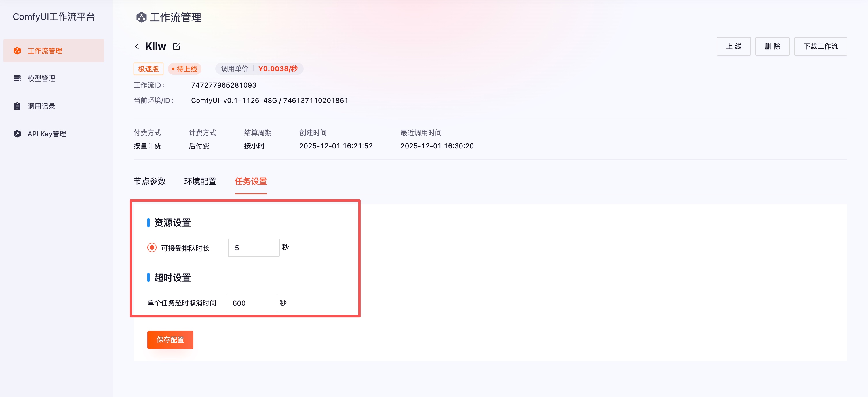The height and width of the screenshot is (397, 868).
Task: Click the 删除 button
Action: point(772,46)
